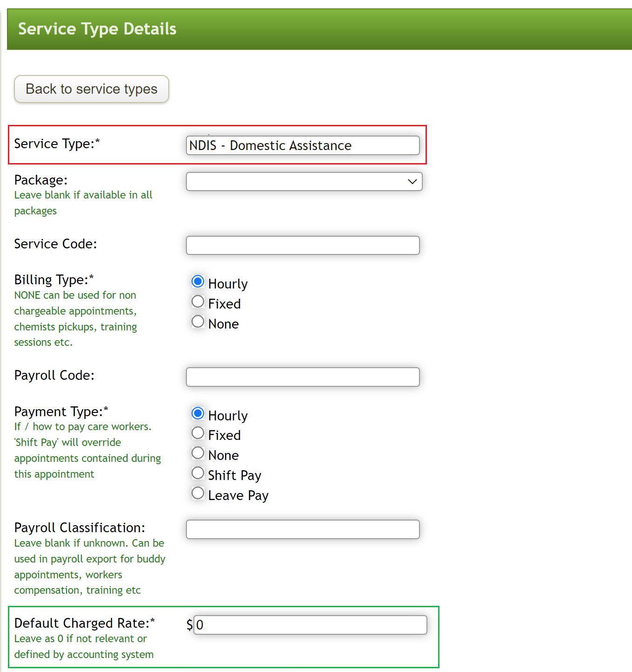Select None billing type
This screenshot has height=672, width=632.
[x=198, y=322]
